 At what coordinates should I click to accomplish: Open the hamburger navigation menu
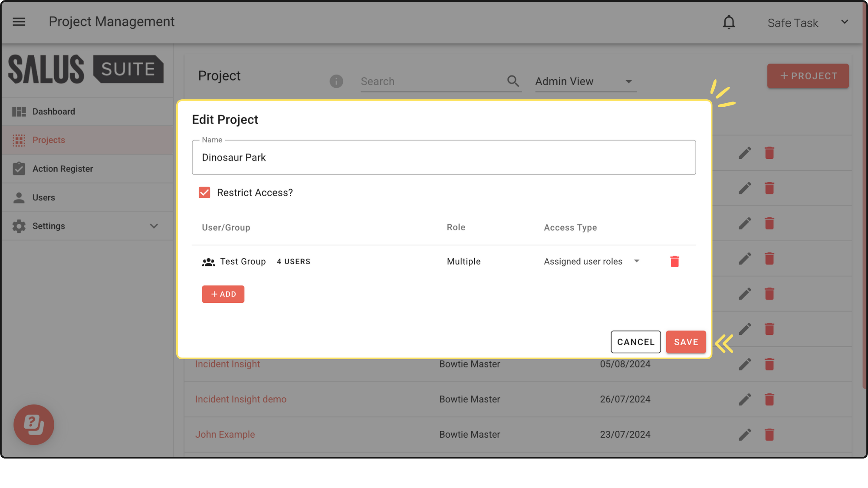pyautogui.click(x=19, y=22)
